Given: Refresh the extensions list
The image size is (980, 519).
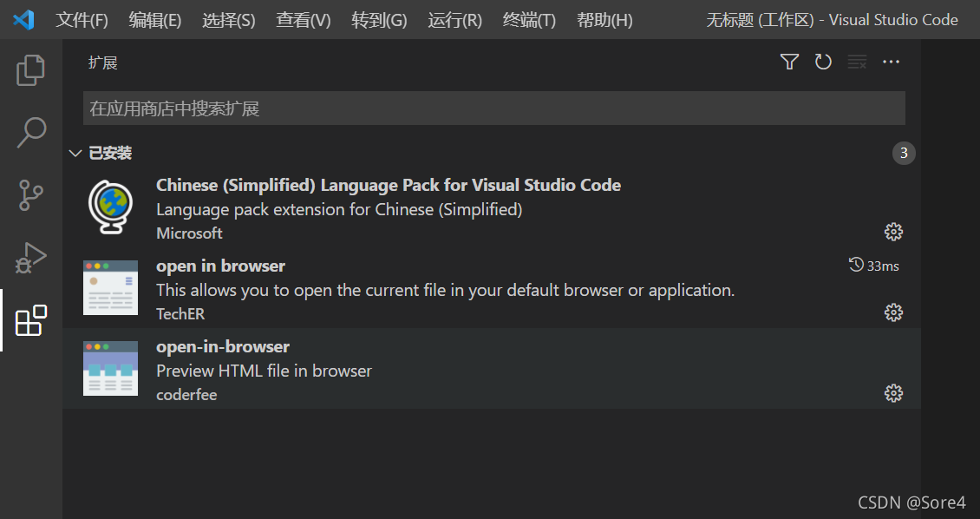Looking at the screenshot, I should [x=823, y=62].
